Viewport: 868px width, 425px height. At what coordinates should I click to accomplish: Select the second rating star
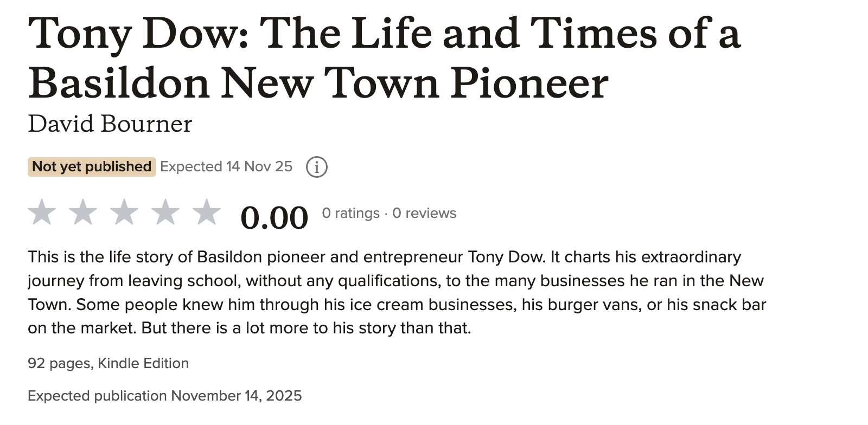point(83,212)
